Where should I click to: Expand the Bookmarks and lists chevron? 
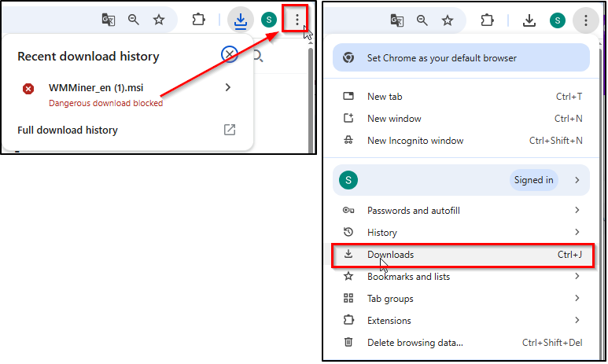(x=577, y=276)
